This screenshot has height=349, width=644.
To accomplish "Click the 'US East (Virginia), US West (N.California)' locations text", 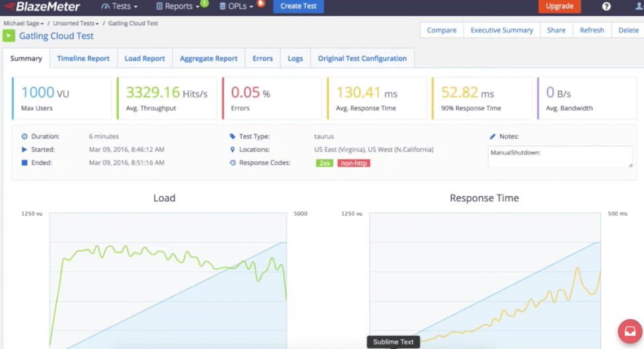I will pyautogui.click(x=374, y=149).
